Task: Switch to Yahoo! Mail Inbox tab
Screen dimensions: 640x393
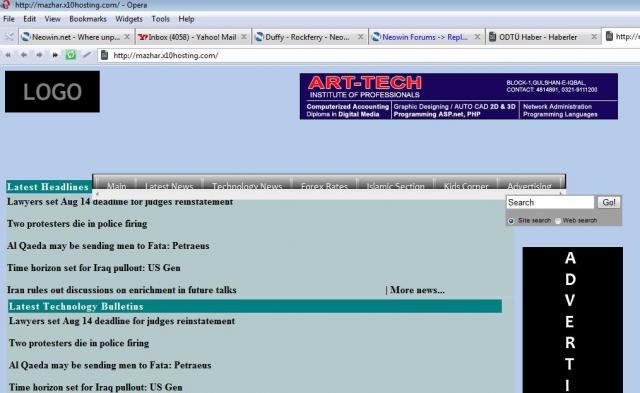Action: coord(192,37)
